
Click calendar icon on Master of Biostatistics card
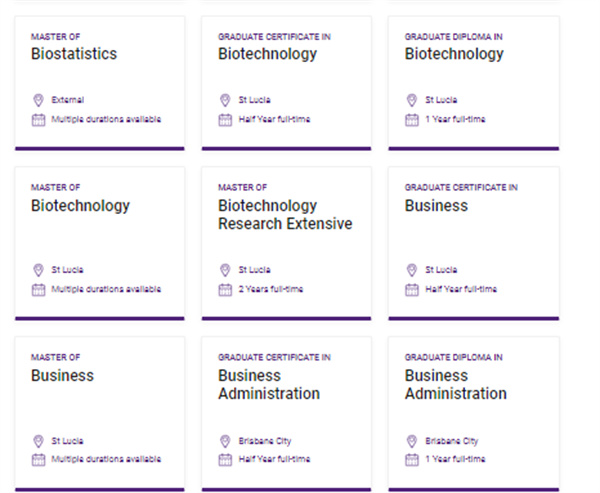pos(38,119)
